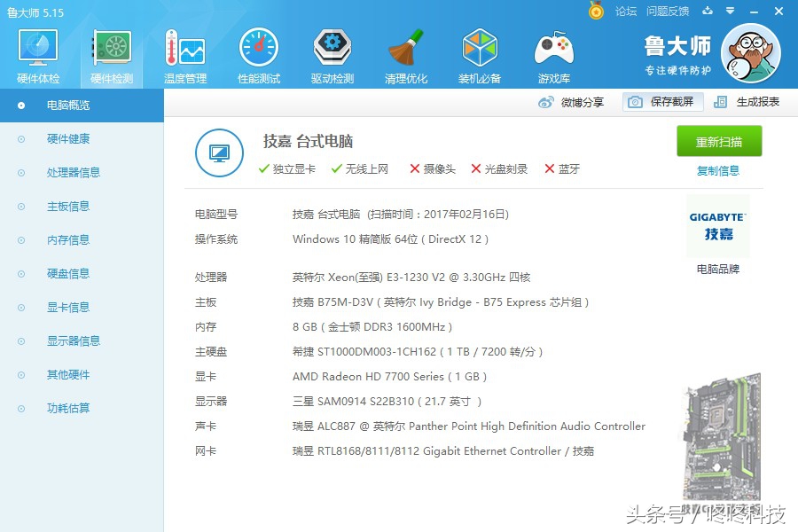
Task: Open the 论坛 forum menu item
Action: [627, 12]
